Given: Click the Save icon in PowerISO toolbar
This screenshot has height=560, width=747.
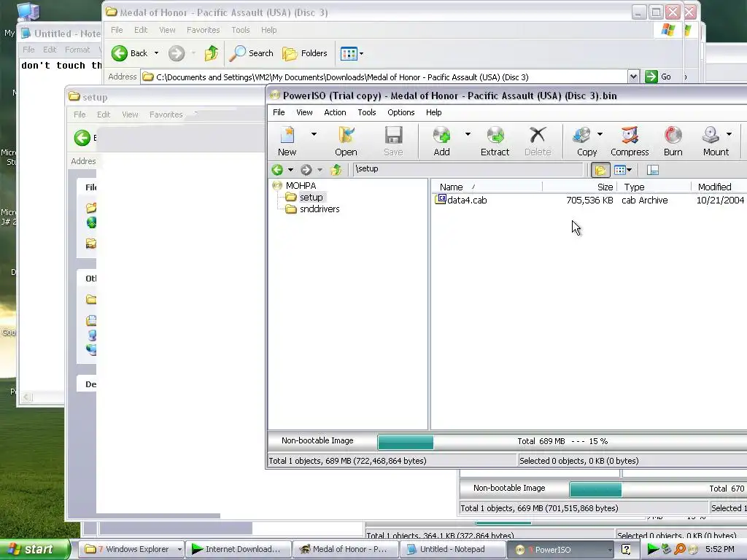Looking at the screenshot, I should click(x=393, y=141).
